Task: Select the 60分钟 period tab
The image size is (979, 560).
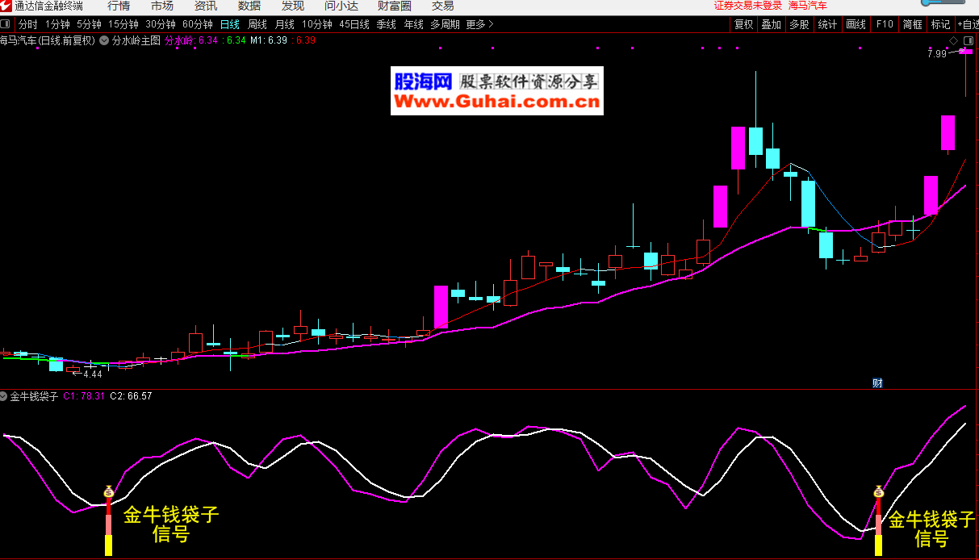Action: 197,24
